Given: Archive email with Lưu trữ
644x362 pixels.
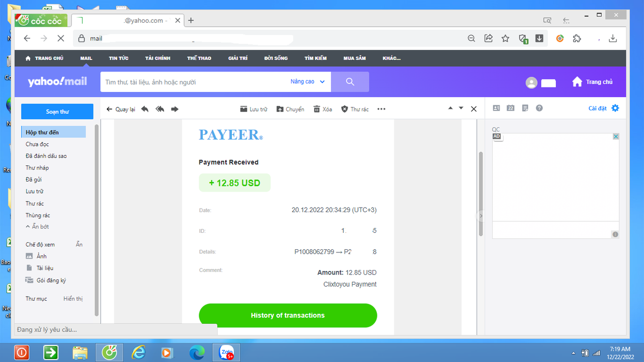Looking at the screenshot, I should pos(254,109).
